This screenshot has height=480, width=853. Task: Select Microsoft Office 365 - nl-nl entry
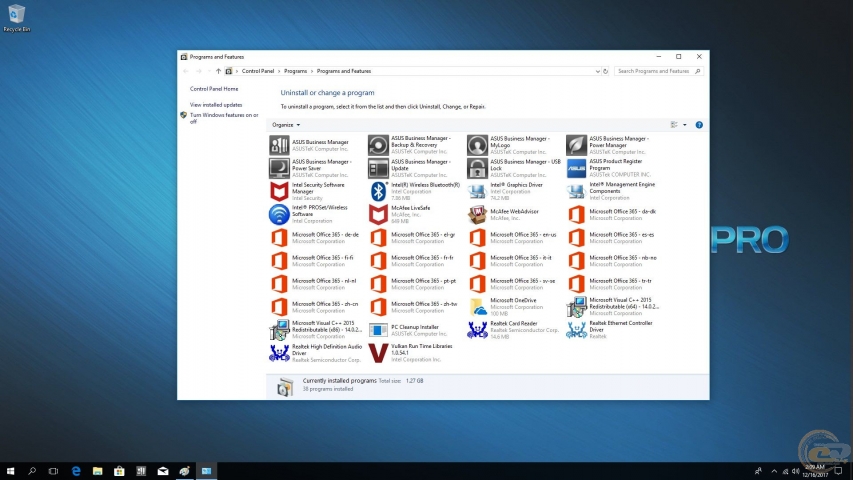pyautogui.click(x=314, y=284)
